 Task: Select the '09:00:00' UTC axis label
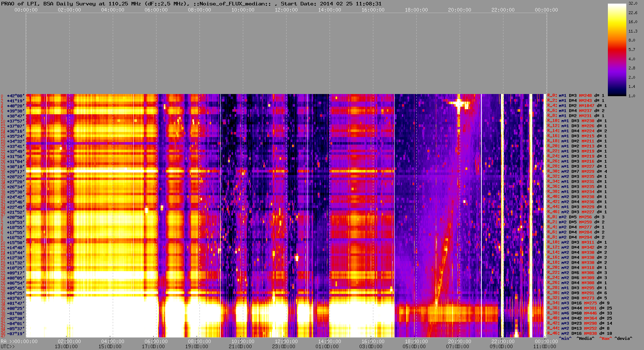[501, 346]
